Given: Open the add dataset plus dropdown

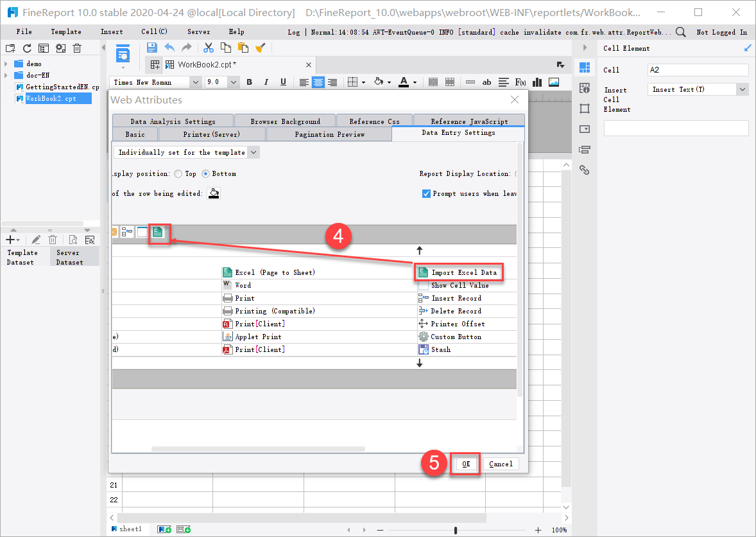Looking at the screenshot, I should [x=13, y=240].
